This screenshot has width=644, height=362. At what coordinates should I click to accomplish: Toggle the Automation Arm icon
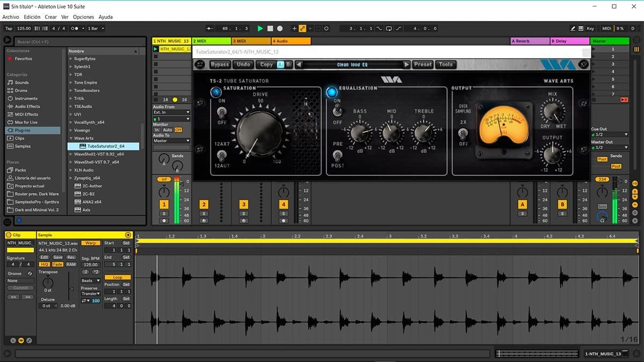303,28
